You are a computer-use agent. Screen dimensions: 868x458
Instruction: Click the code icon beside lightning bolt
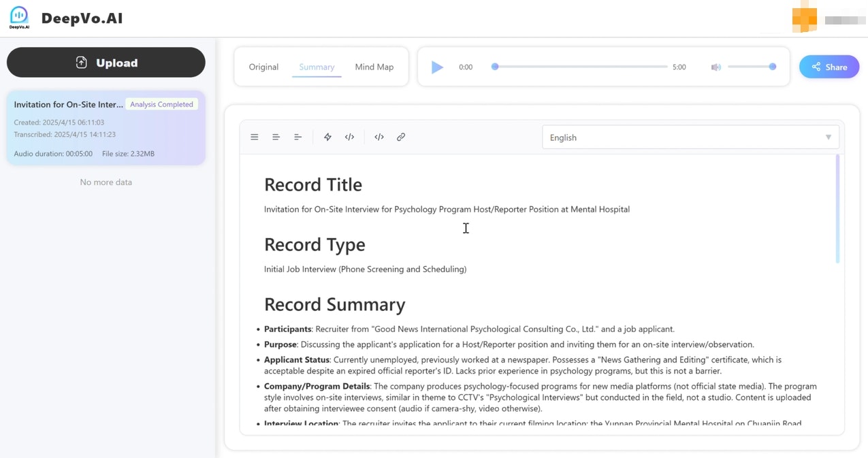pos(349,137)
